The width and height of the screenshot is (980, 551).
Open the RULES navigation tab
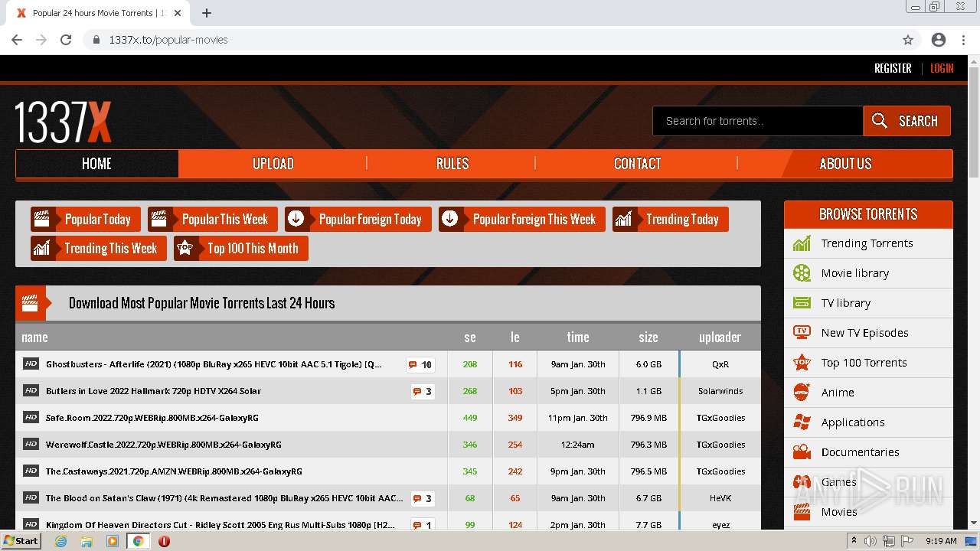coord(452,164)
